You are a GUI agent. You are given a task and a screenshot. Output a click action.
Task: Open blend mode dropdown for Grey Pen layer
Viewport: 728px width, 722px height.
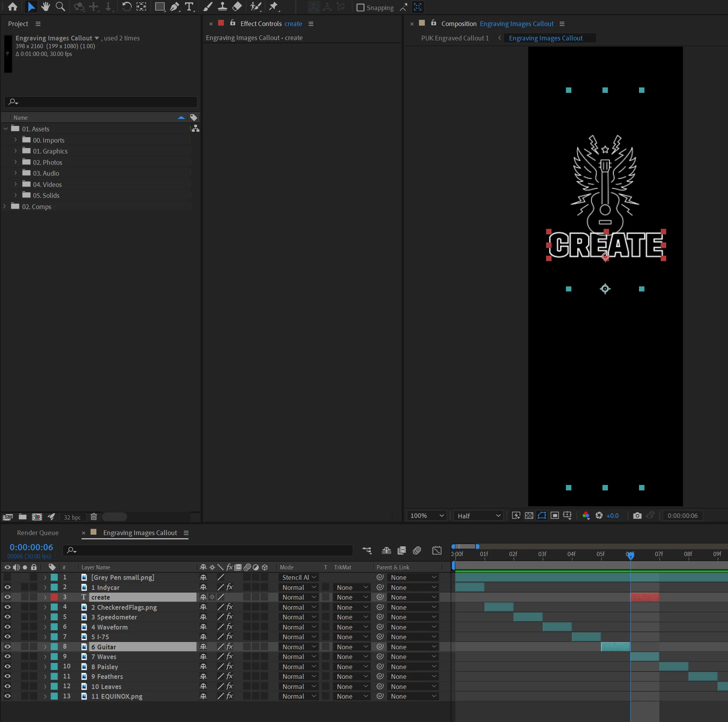tap(299, 577)
